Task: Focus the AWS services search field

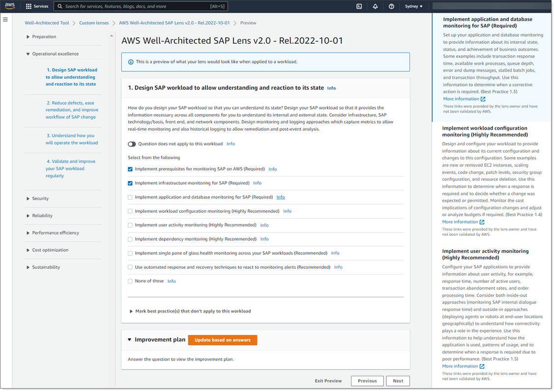Action: pyautogui.click(x=141, y=6)
